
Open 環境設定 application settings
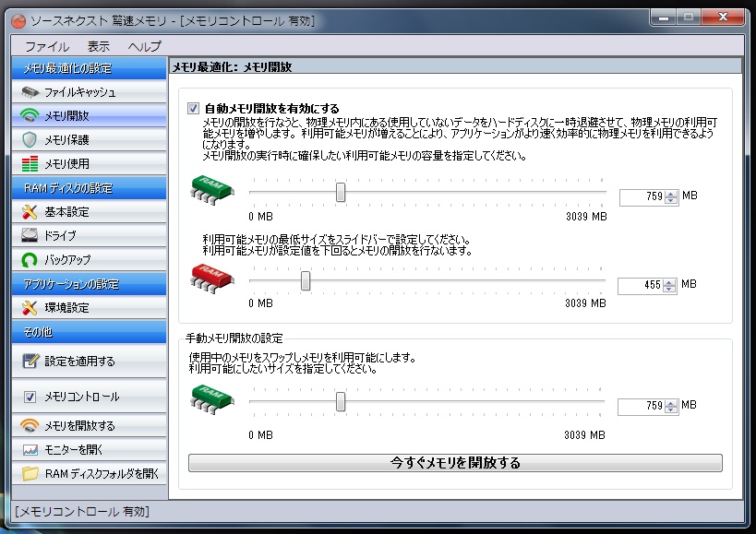pyautogui.click(x=90, y=307)
